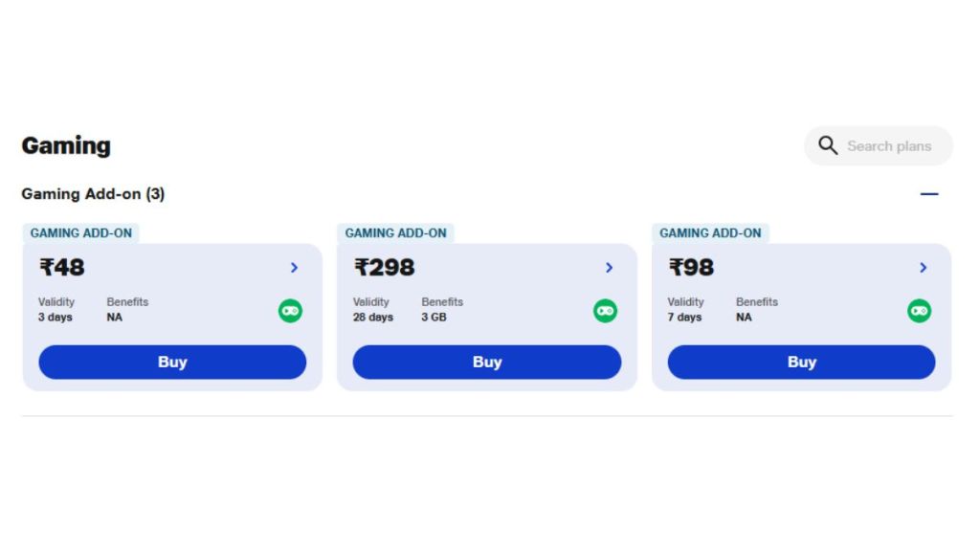The width and height of the screenshot is (980, 551).
Task: Purchase the ₹298 plan with 3 GB
Action: [x=487, y=362]
